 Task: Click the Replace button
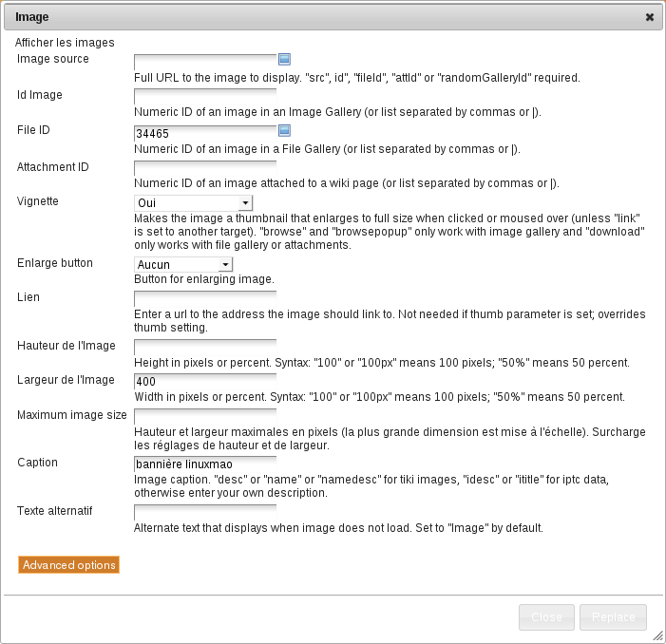[x=613, y=616]
